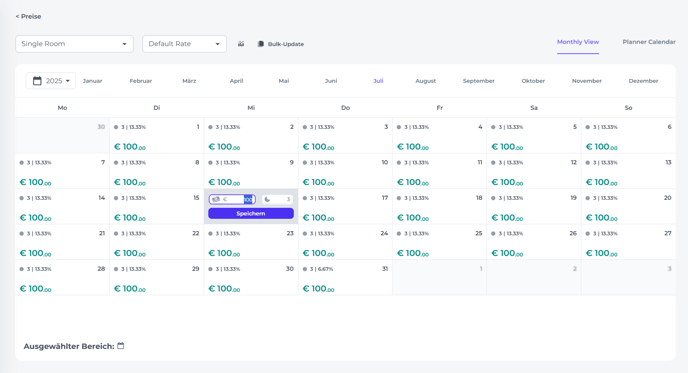Click the € 100 price on July 20
Screen dimensions: 688x373
coord(602,218)
